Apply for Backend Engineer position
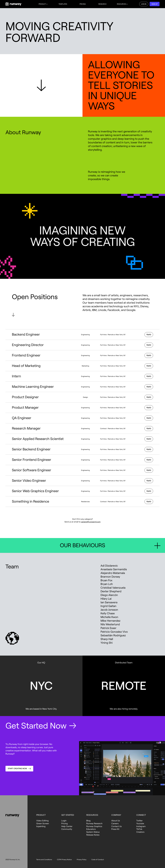This screenshot has width=165, height=868. 148,335
